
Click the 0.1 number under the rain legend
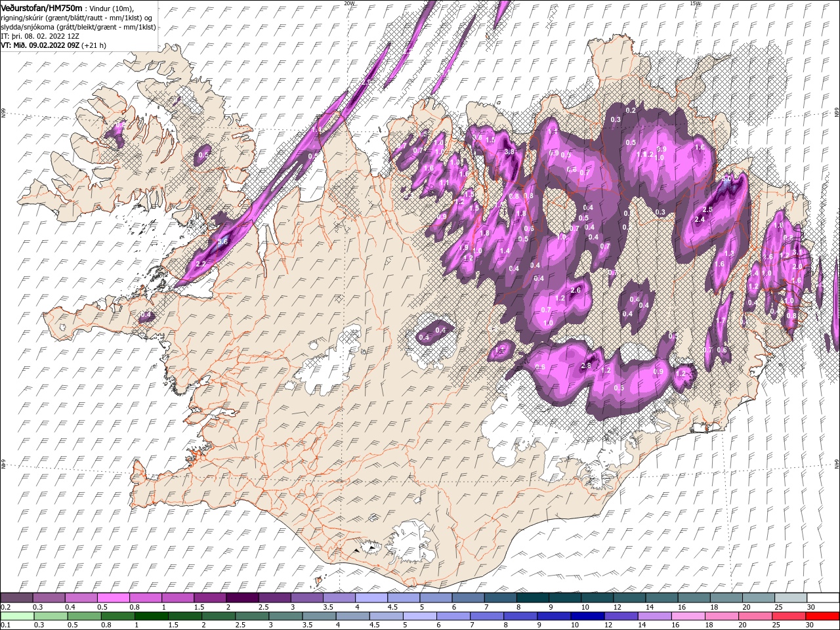coord(5,625)
